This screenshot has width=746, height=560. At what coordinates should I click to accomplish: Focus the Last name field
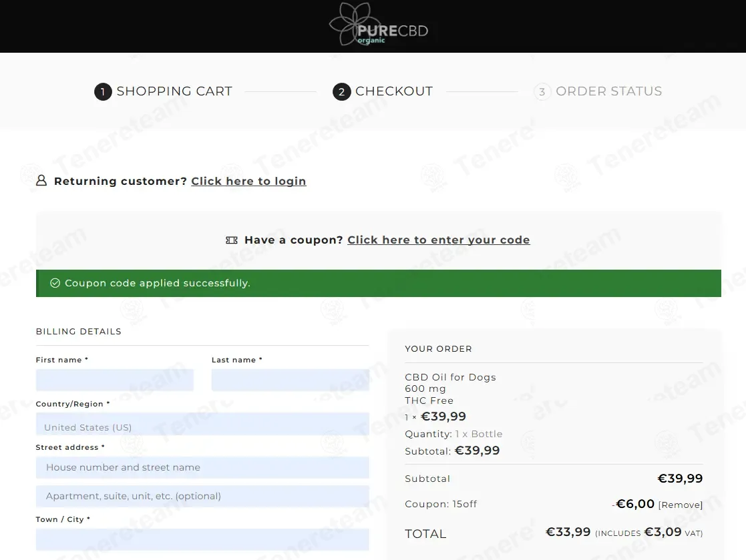point(291,380)
